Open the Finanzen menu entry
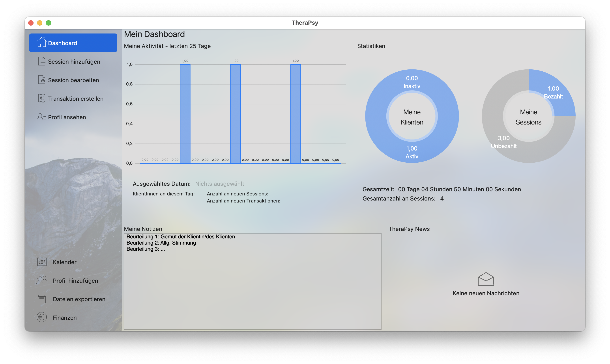610x364 pixels. click(x=65, y=318)
